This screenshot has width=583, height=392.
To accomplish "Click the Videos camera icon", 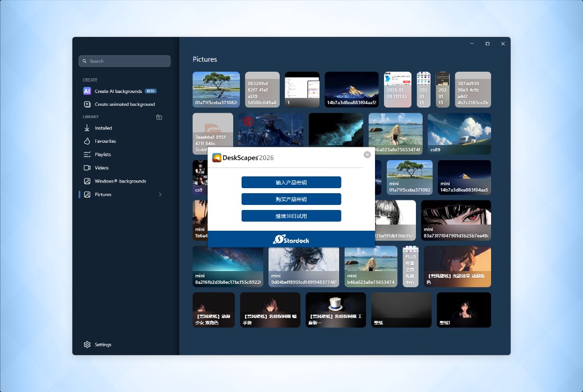I will pos(87,168).
